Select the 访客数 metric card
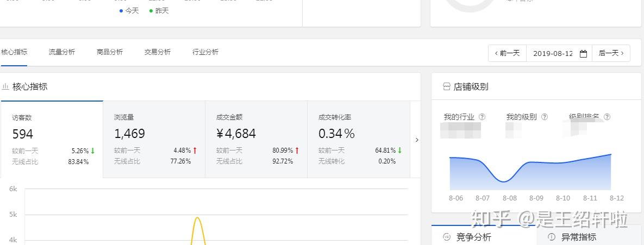The width and height of the screenshot is (644, 245). tap(52, 140)
